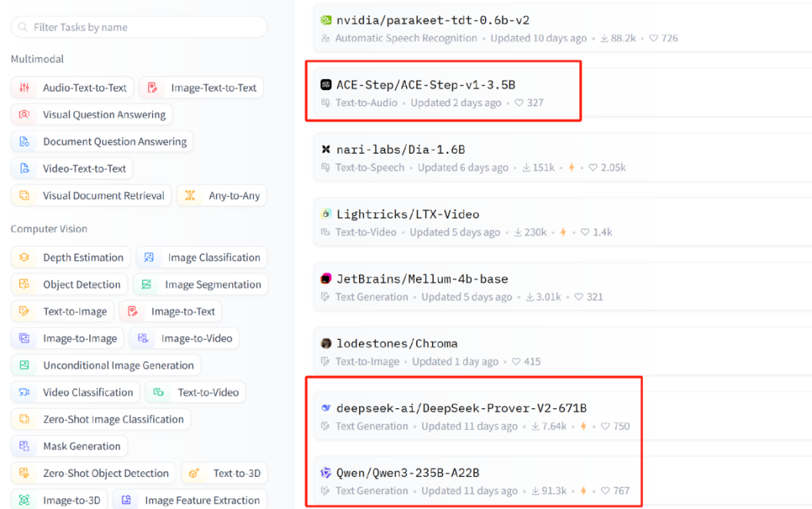Choose Visual Question Answering task
Image resolution: width=812 pixels, height=509 pixels.
(92, 115)
